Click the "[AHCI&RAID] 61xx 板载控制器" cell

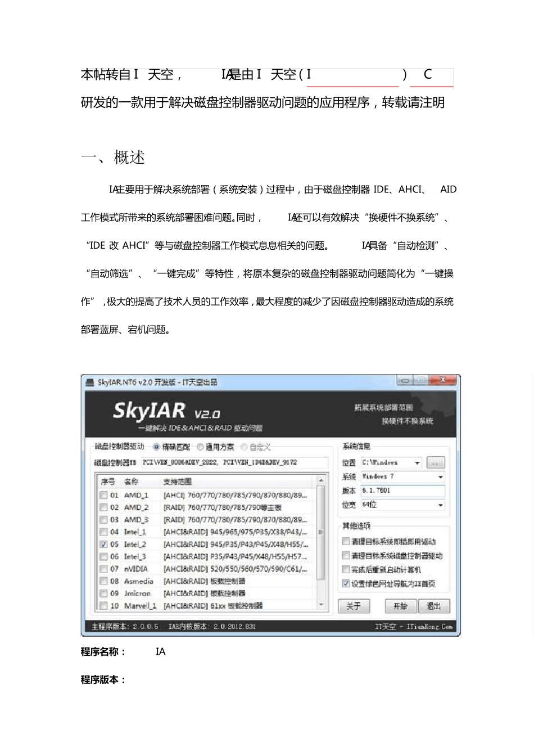tap(213, 606)
